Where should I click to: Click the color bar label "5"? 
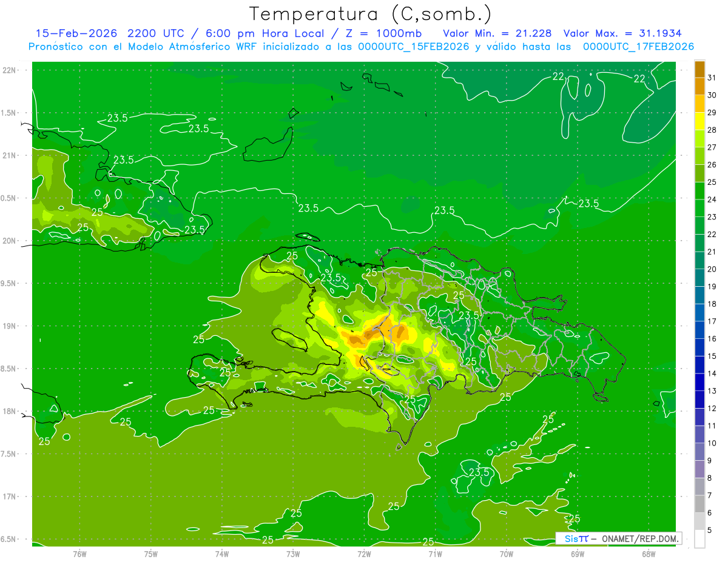pyautogui.click(x=710, y=530)
